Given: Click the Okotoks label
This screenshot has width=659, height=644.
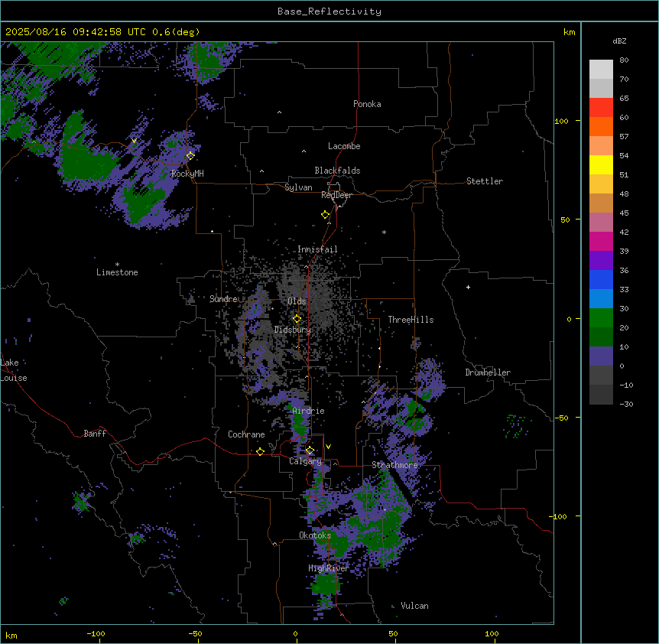Looking at the screenshot, I should click(x=315, y=535).
